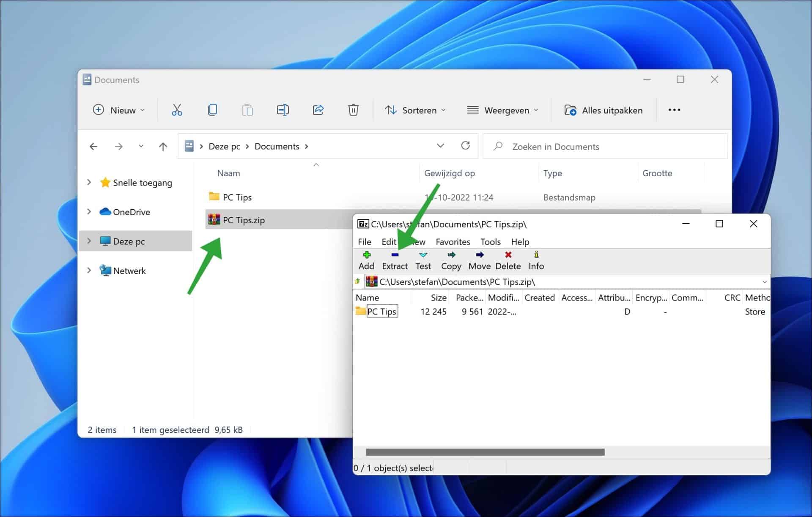This screenshot has width=812, height=517.
Task: Click the rename icon in Explorer toolbar
Action: 283,110
